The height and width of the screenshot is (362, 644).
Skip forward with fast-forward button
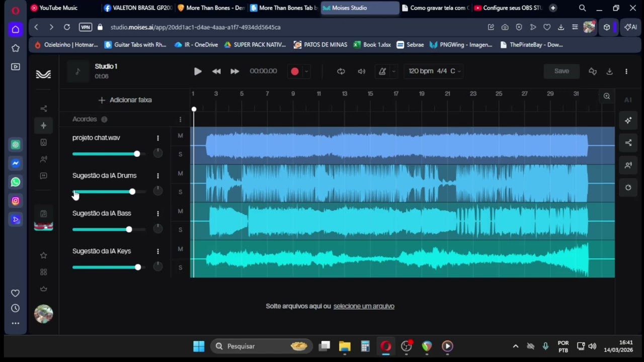click(234, 71)
